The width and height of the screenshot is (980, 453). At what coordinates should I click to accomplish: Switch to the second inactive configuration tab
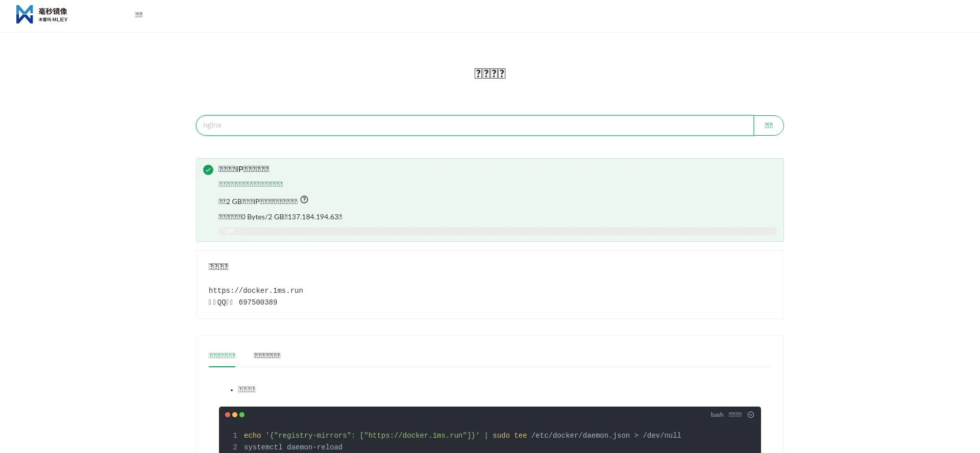click(x=267, y=356)
